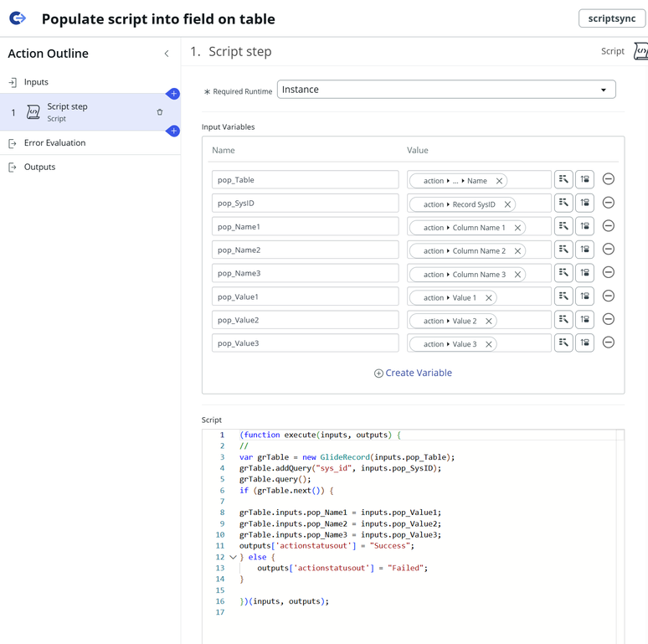The image size is (648, 644).
Task: Open data pill picker for pop_Name2
Action: [x=563, y=250]
